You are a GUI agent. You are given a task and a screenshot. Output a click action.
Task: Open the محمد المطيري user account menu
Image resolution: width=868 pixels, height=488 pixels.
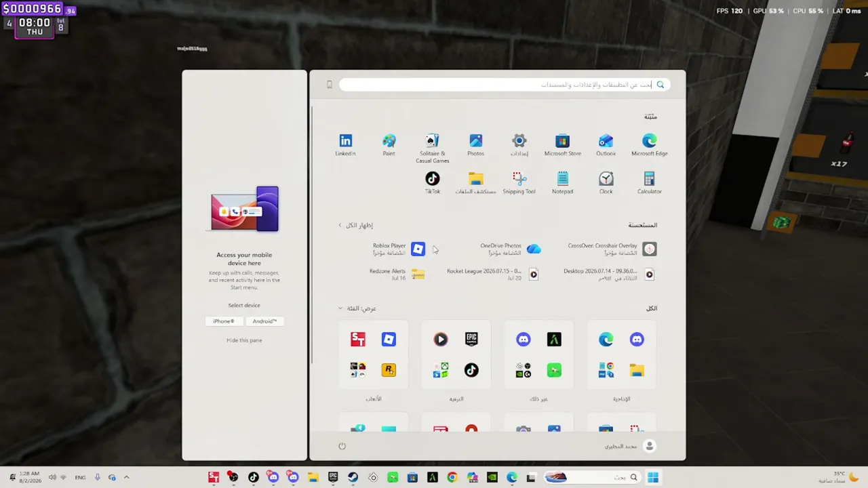coord(630,446)
